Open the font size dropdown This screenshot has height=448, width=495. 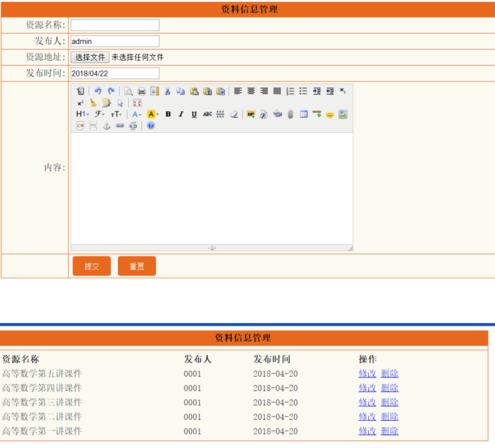(x=116, y=114)
